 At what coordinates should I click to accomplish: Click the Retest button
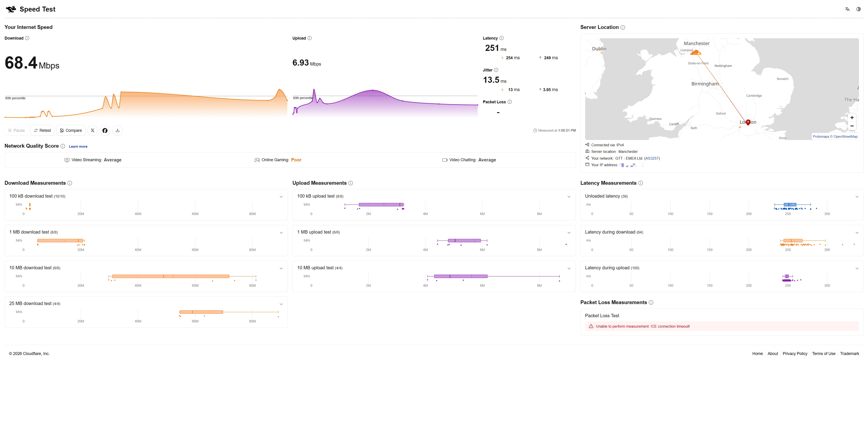point(43,130)
